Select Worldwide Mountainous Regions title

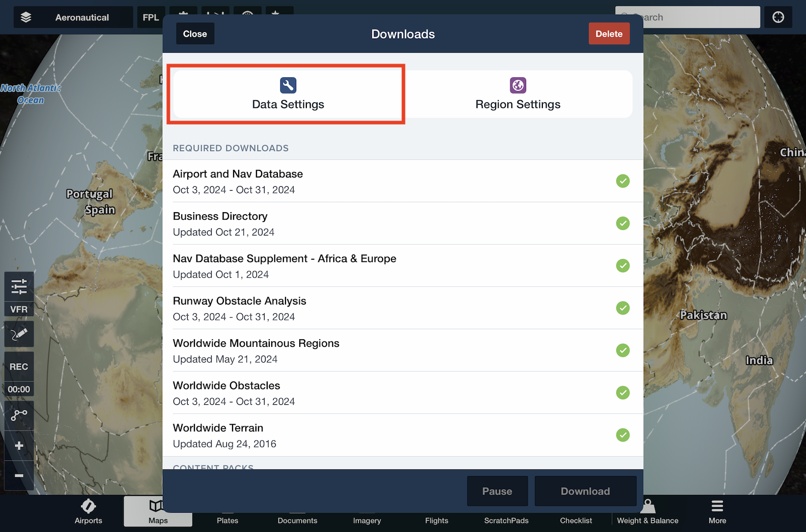click(256, 343)
